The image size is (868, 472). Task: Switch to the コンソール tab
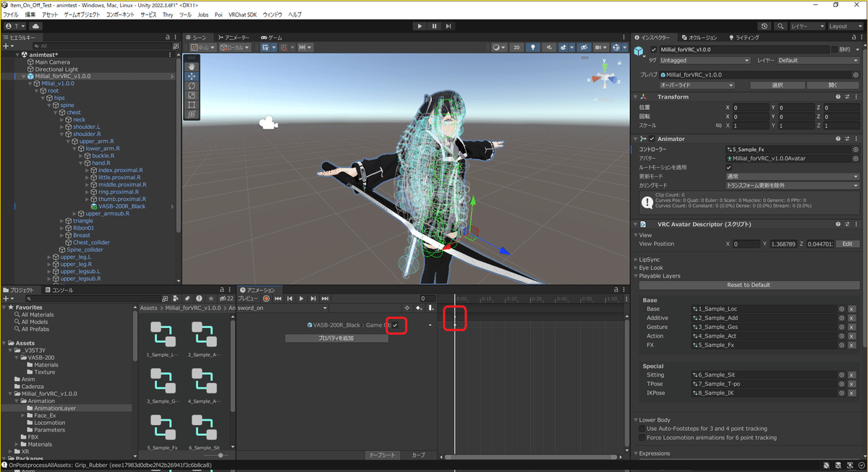[x=59, y=290]
